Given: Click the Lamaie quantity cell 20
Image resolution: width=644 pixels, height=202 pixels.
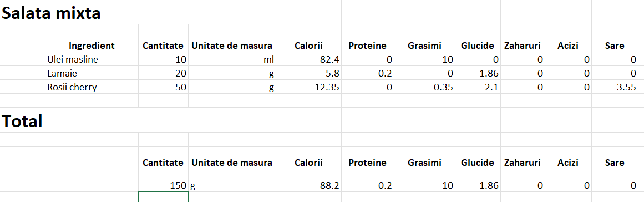Looking at the screenshot, I should coord(164,73).
